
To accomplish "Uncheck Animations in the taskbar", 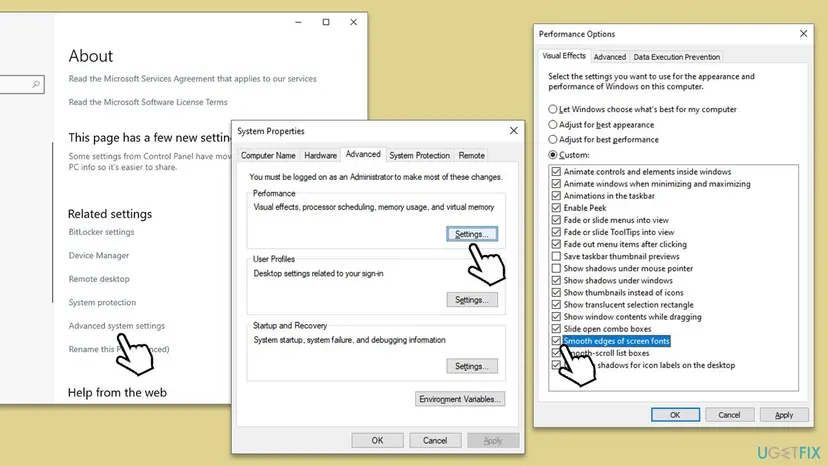I will click(556, 196).
